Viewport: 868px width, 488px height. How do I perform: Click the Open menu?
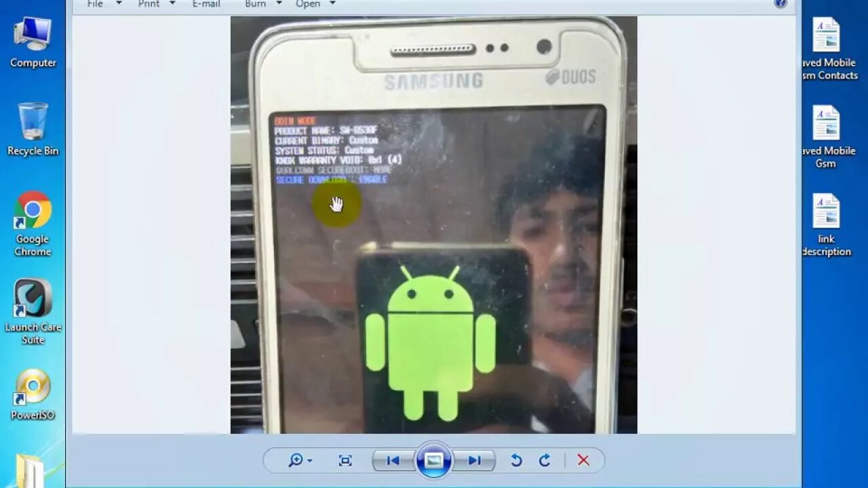tap(308, 4)
